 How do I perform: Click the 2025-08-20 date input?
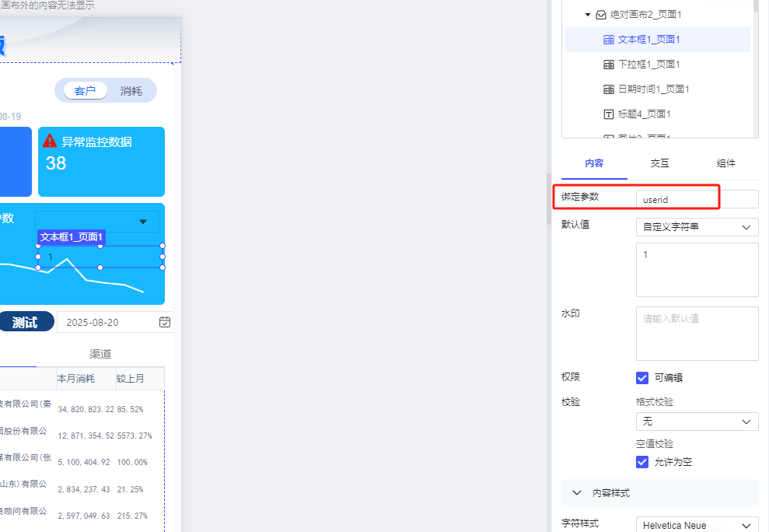pos(115,322)
